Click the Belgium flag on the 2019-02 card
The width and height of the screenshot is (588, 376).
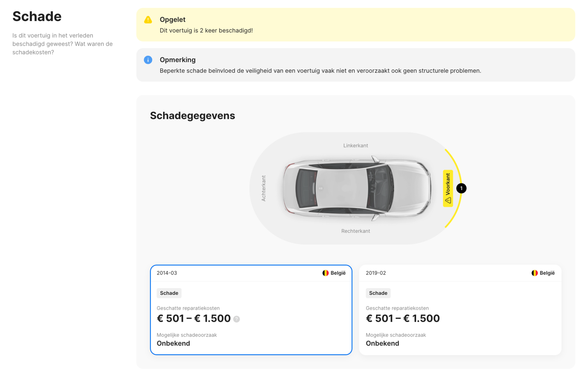coord(535,273)
